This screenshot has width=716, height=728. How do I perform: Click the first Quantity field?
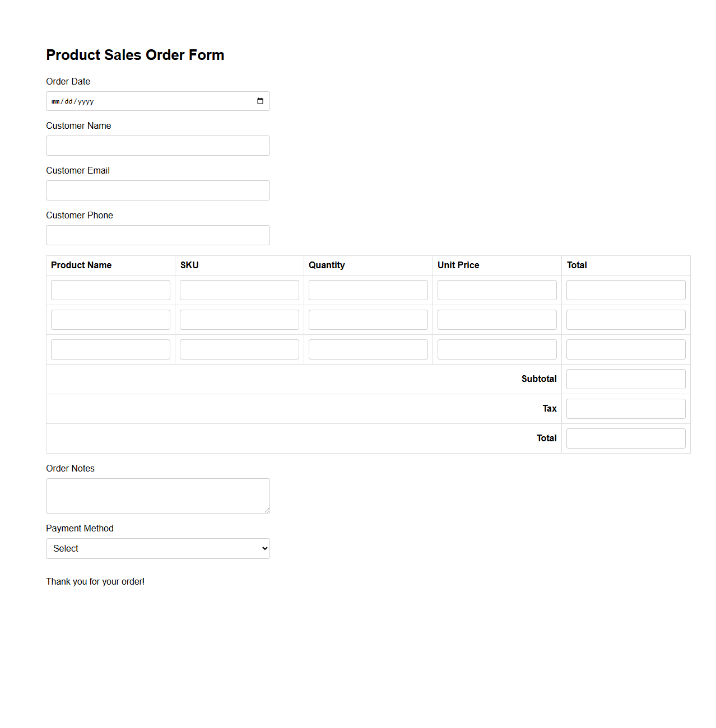click(x=368, y=290)
